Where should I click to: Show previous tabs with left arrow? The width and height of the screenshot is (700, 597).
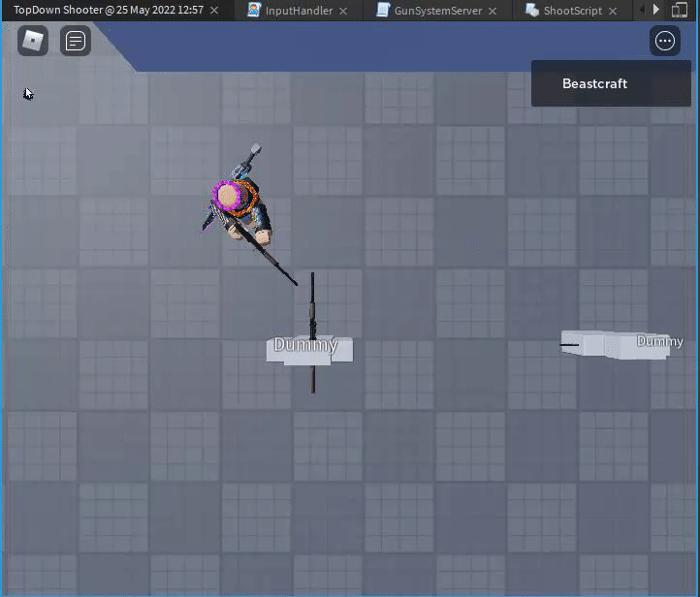coord(642,10)
